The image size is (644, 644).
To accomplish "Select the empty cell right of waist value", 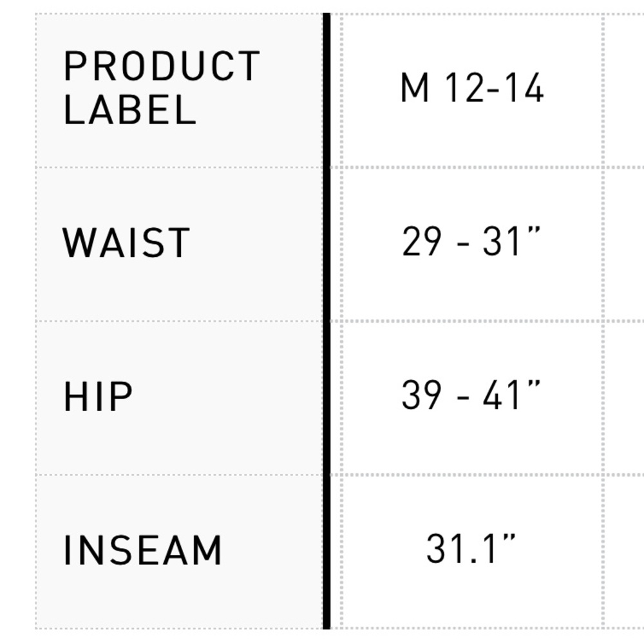I will pyautogui.click(x=624, y=244).
